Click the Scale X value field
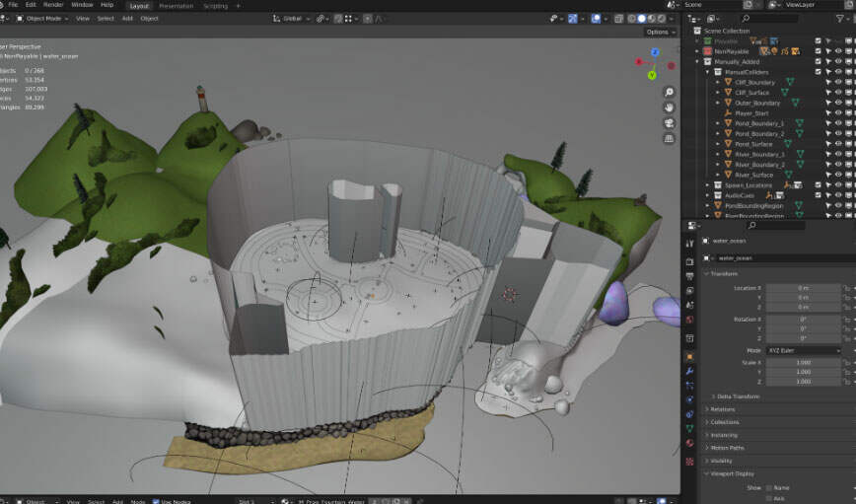 pyautogui.click(x=803, y=362)
